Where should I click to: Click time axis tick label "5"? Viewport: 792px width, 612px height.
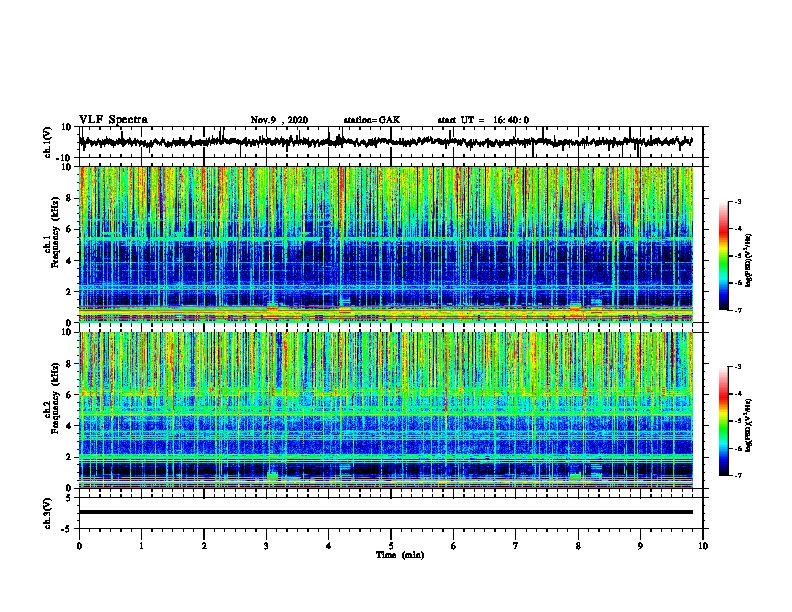point(391,546)
